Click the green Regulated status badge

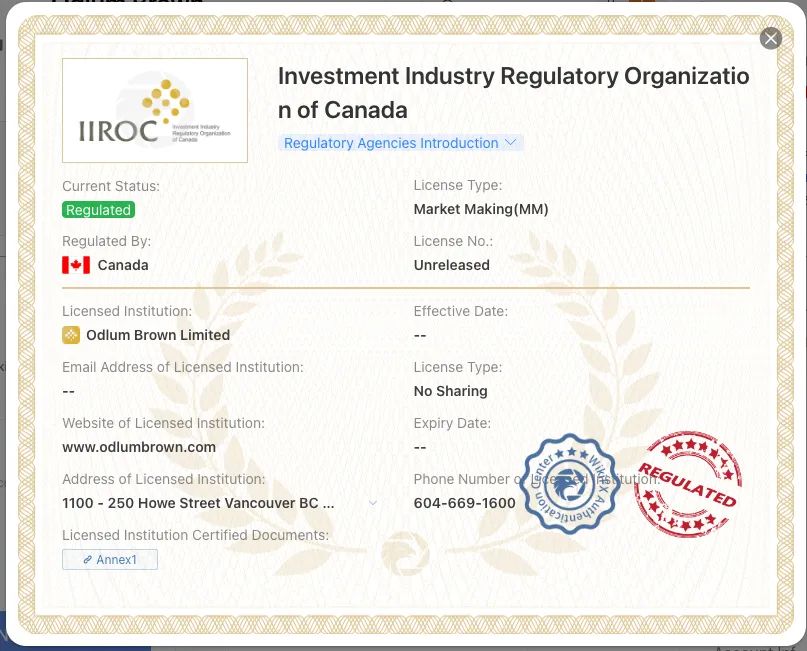click(x=98, y=209)
